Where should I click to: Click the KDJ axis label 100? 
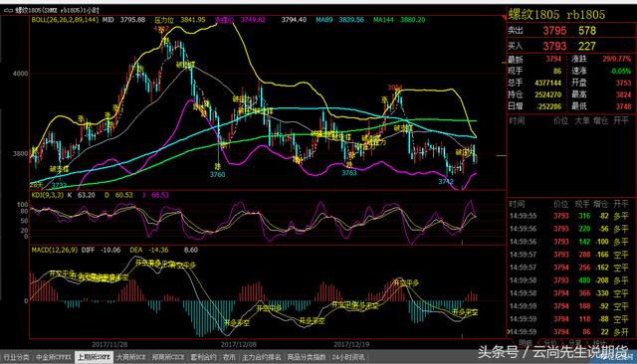tap(22, 205)
